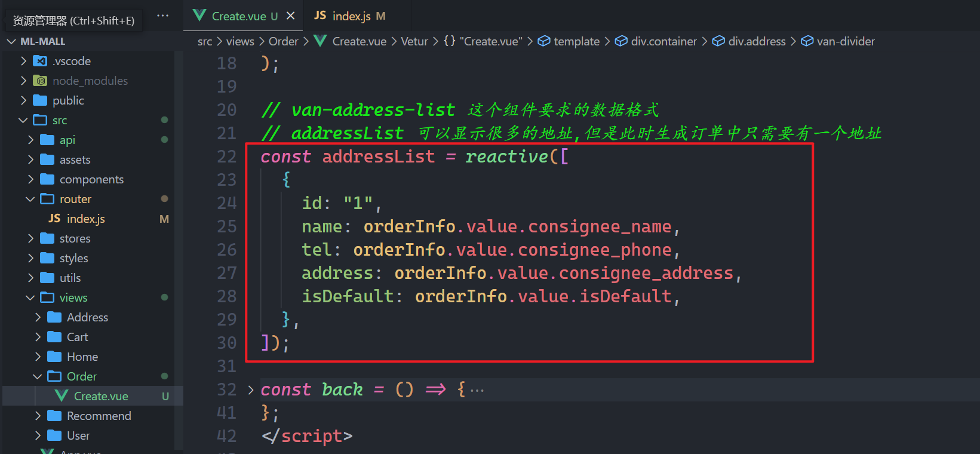This screenshot has height=454, width=980.
Task: Click the JS icon on index.js tab
Action: click(321, 16)
